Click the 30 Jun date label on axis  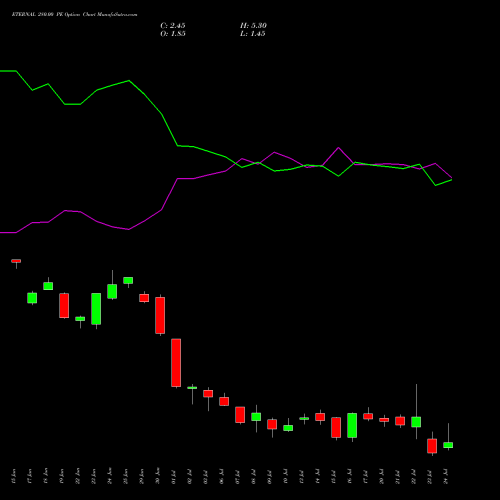pyautogui.click(x=157, y=477)
